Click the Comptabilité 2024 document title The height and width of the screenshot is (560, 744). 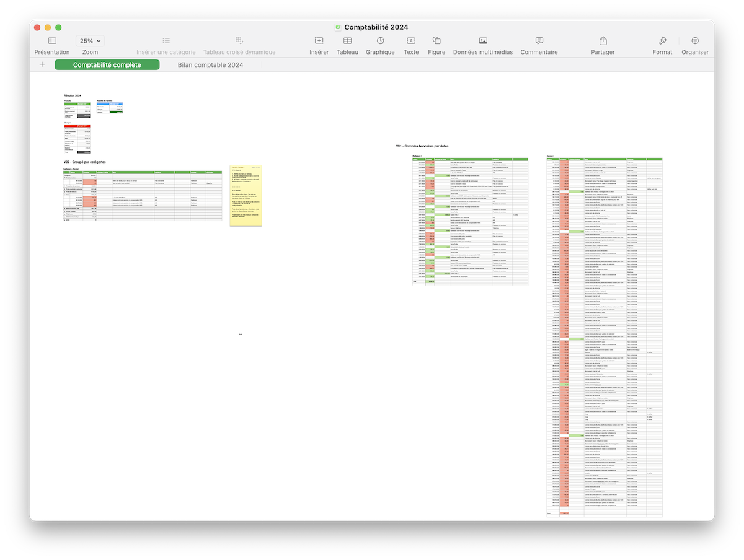[x=376, y=27]
